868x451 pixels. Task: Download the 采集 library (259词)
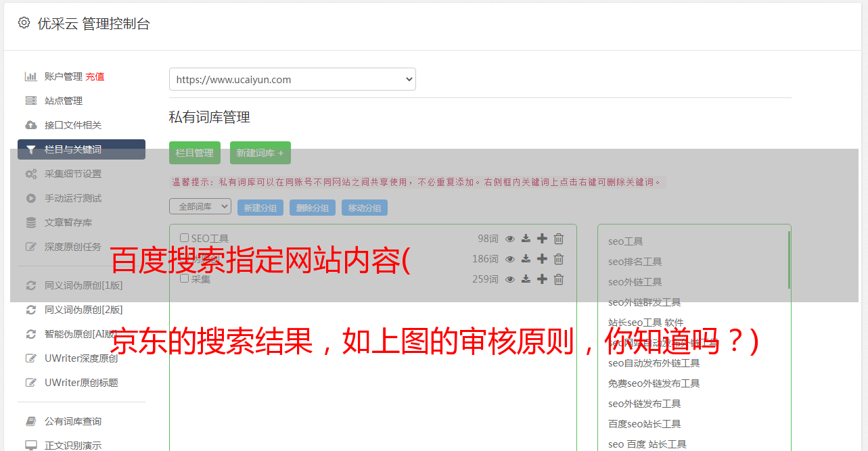(526, 279)
